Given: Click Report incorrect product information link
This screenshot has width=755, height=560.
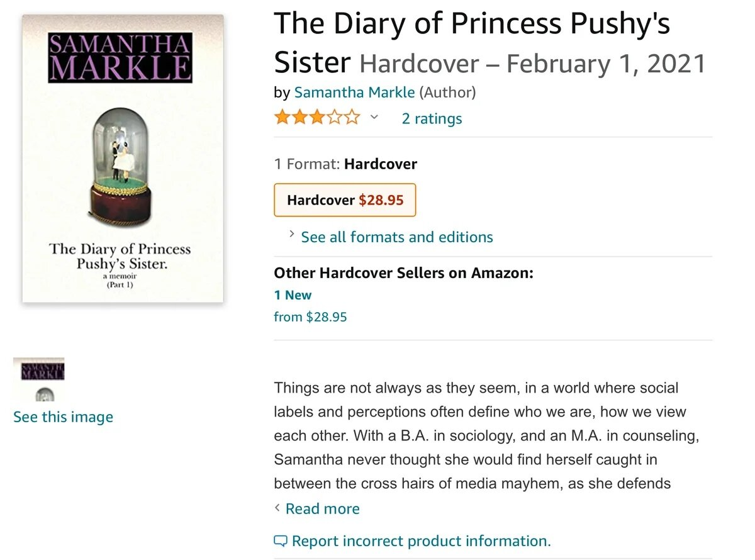Looking at the screenshot, I should (x=422, y=541).
